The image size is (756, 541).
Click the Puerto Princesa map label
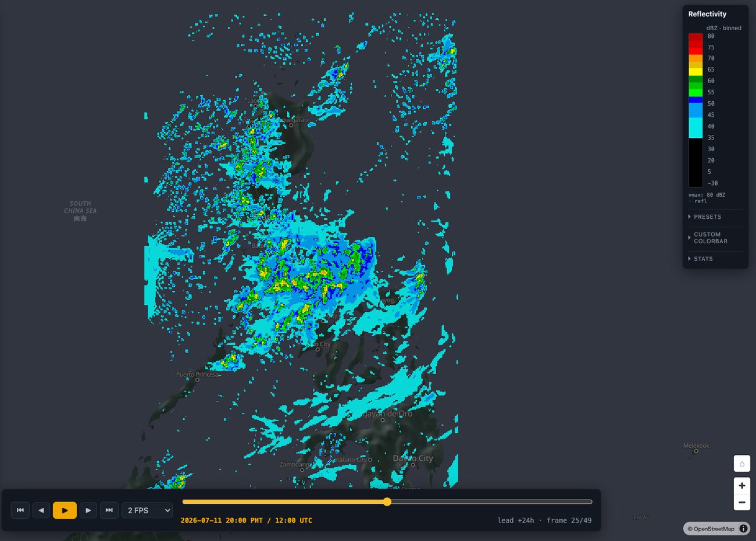pos(198,375)
